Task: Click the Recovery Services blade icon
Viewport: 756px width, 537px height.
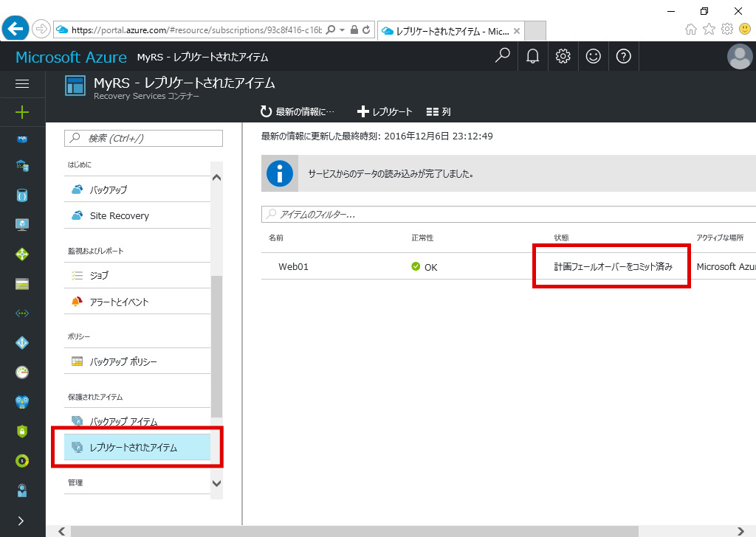Action: pos(75,86)
